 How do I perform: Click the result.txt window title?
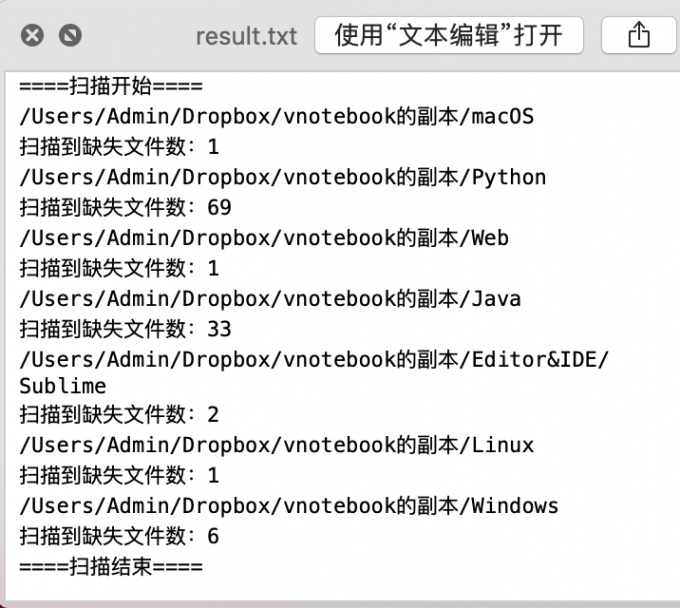point(246,36)
